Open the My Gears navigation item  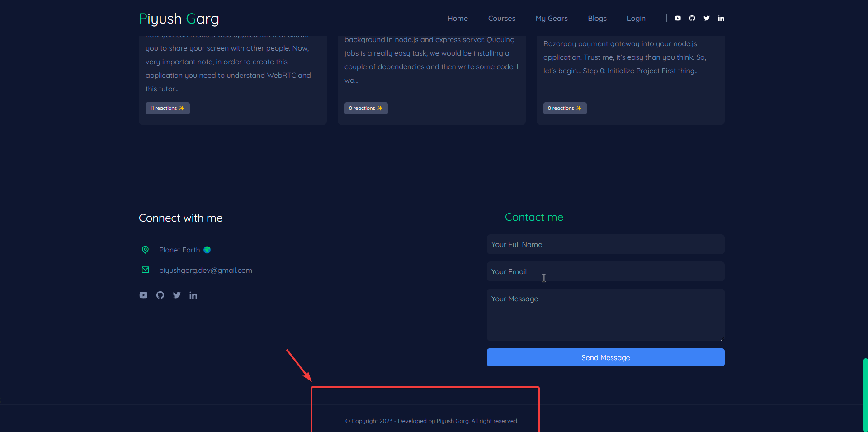(551, 18)
